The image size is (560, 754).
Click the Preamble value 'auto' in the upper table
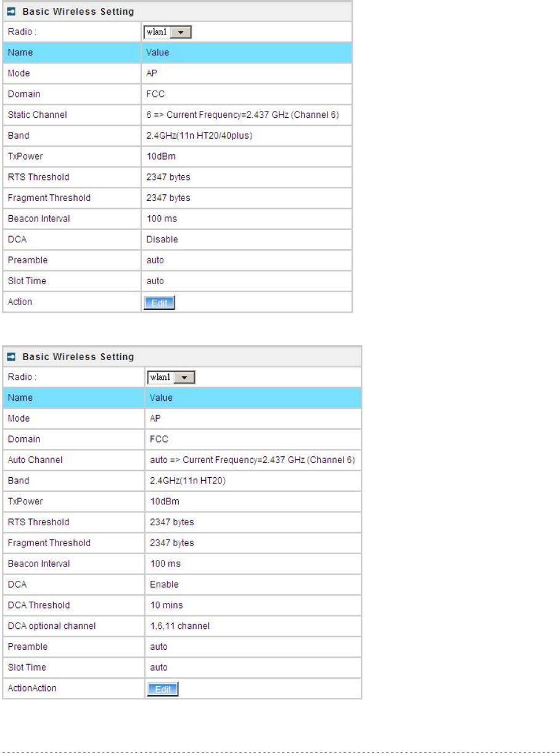pyautogui.click(x=155, y=260)
